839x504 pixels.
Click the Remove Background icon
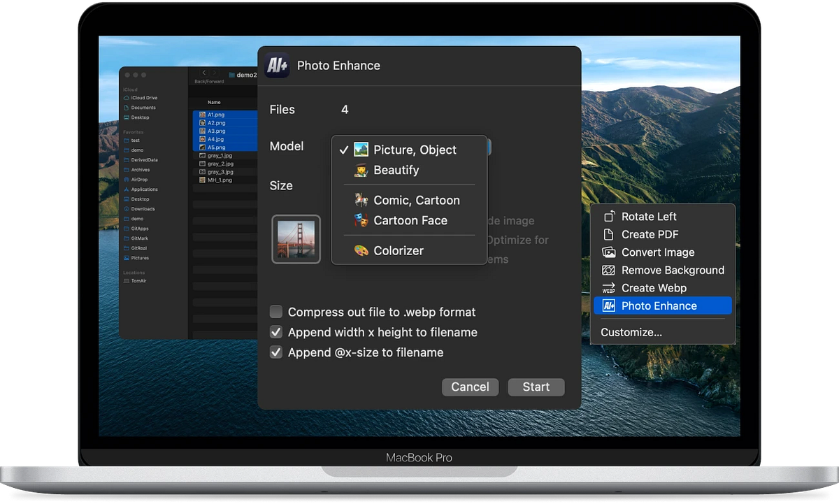[x=609, y=270]
